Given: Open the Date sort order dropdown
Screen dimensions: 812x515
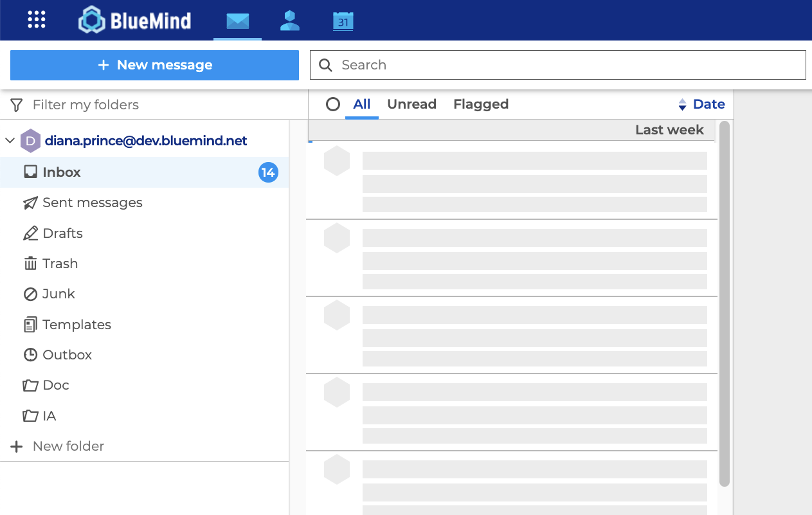Looking at the screenshot, I should 701,104.
